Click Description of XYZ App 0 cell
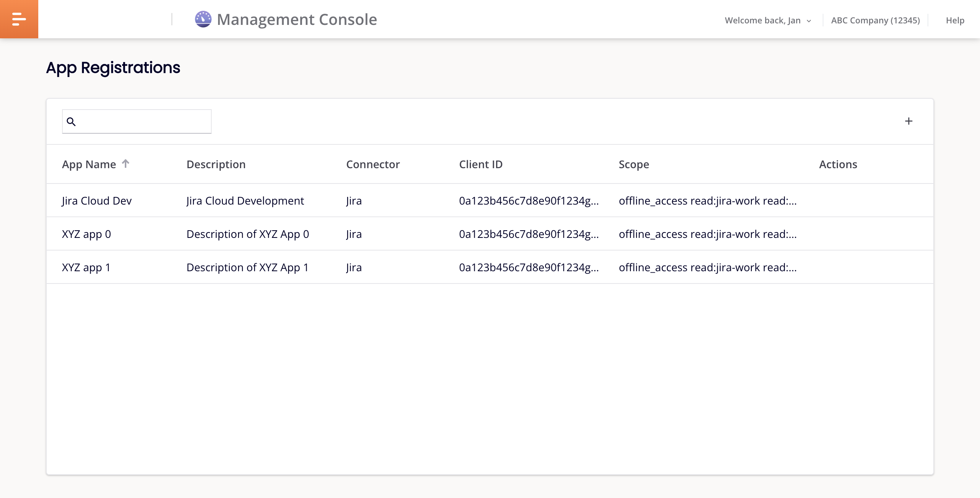This screenshot has height=498, width=980. (x=248, y=234)
